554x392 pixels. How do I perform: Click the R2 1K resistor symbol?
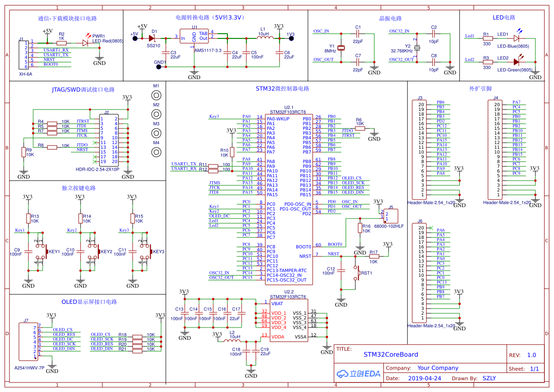pos(62,43)
